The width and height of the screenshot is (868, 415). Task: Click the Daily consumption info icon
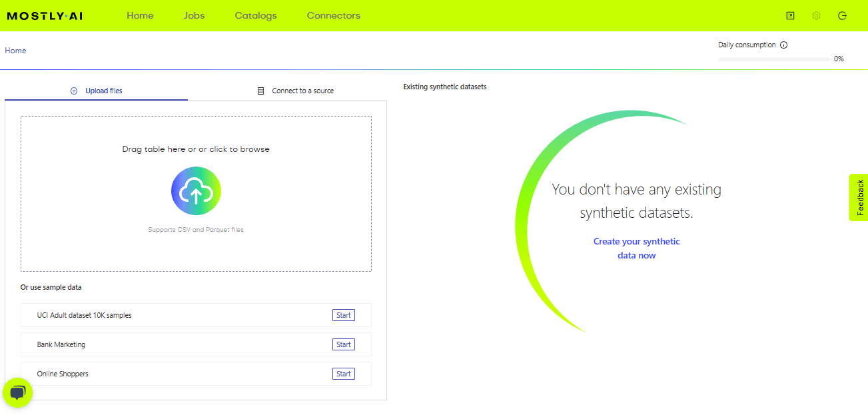[783, 45]
